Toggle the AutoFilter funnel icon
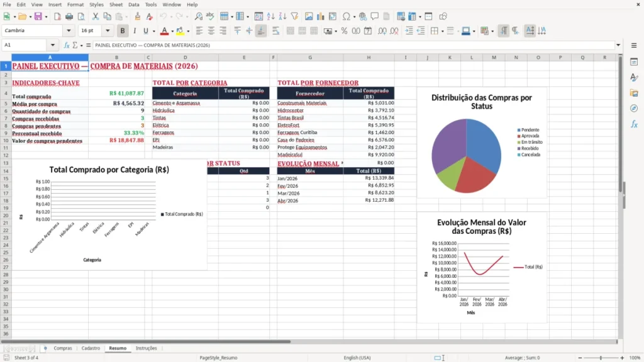Viewport: 644px width, 362px height. tap(294, 16)
